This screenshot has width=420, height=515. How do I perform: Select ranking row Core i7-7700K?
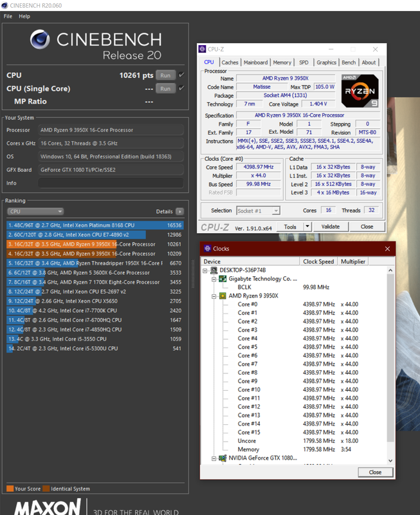(x=95, y=311)
